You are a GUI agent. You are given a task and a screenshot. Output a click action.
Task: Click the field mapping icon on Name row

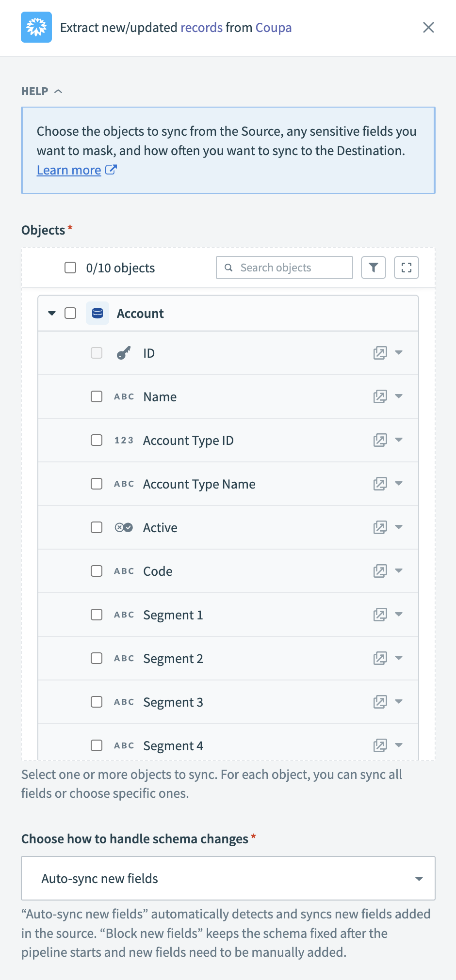pos(380,396)
